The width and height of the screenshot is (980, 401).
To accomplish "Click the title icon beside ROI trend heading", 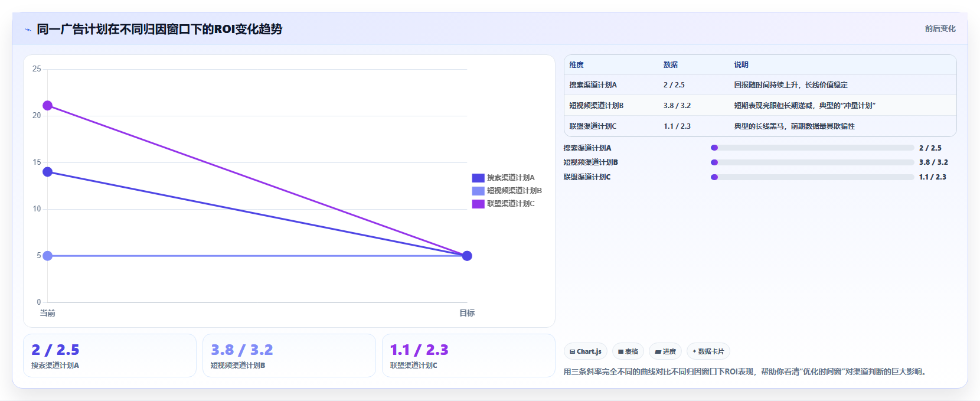I will click(x=28, y=30).
